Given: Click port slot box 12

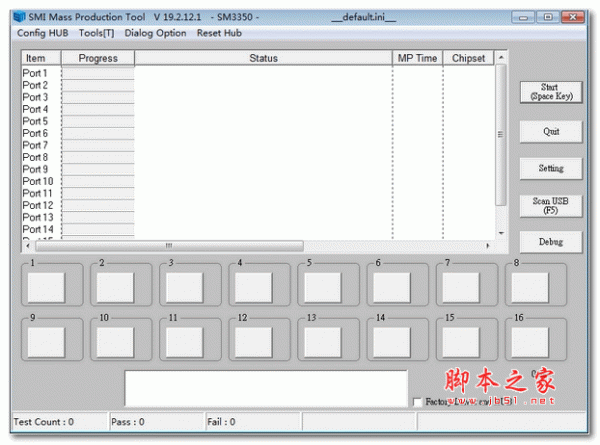Looking at the screenshot, I should click(253, 342).
